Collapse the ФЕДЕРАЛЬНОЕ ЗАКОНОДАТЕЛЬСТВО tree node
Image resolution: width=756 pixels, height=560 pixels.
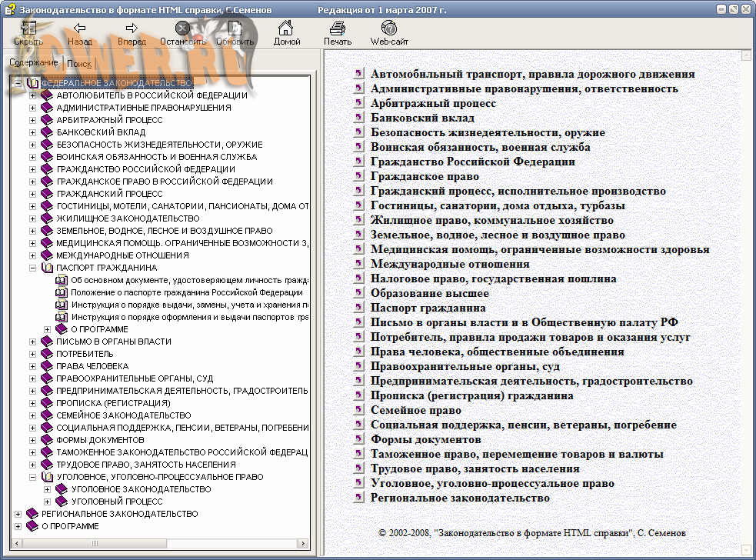pos(18,83)
